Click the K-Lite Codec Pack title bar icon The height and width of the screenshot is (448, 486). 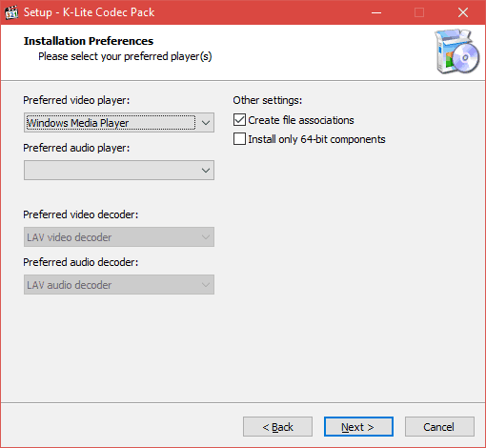point(11,12)
